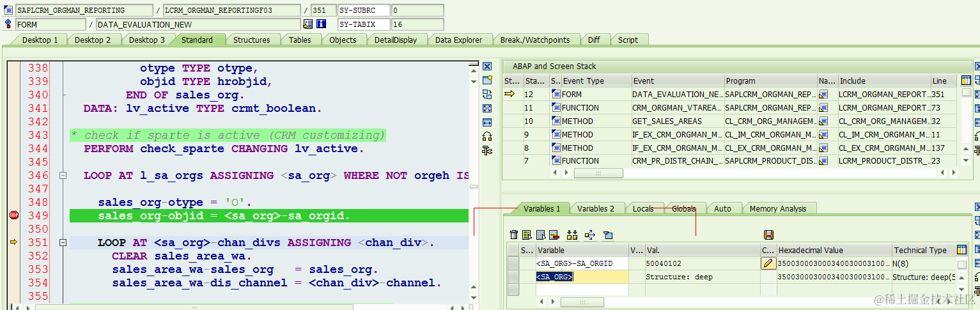Click the pencil edit icon for <SA_ORG>-SA_ORGID

pyautogui.click(x=768, y=263)
